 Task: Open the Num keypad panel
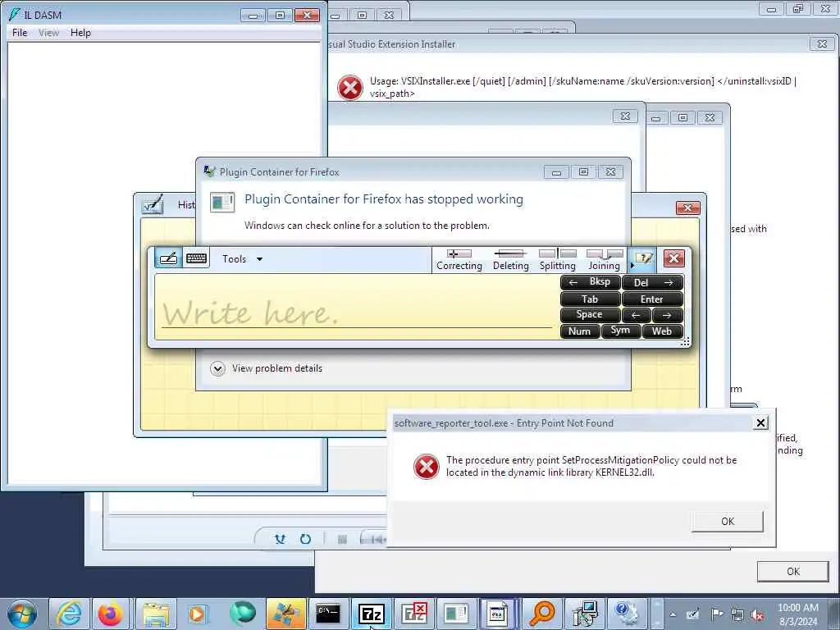580,331
